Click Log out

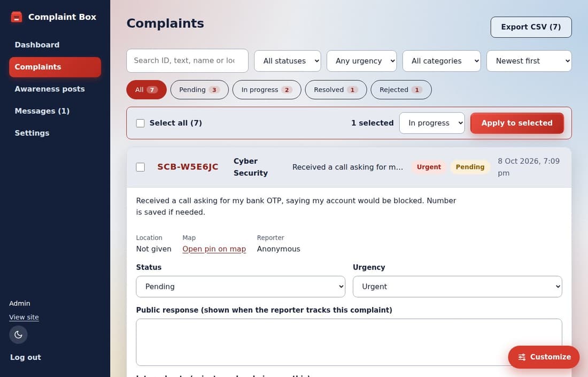tap(26, 357)
